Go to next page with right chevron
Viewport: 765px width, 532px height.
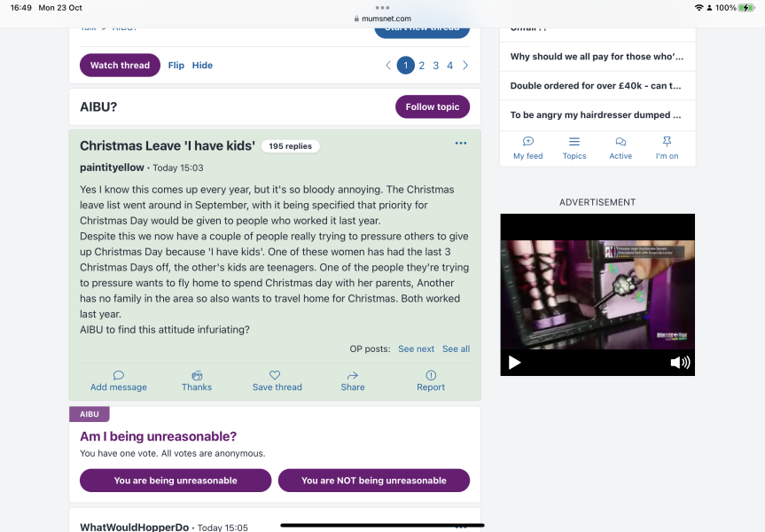(x=465, y=66)
